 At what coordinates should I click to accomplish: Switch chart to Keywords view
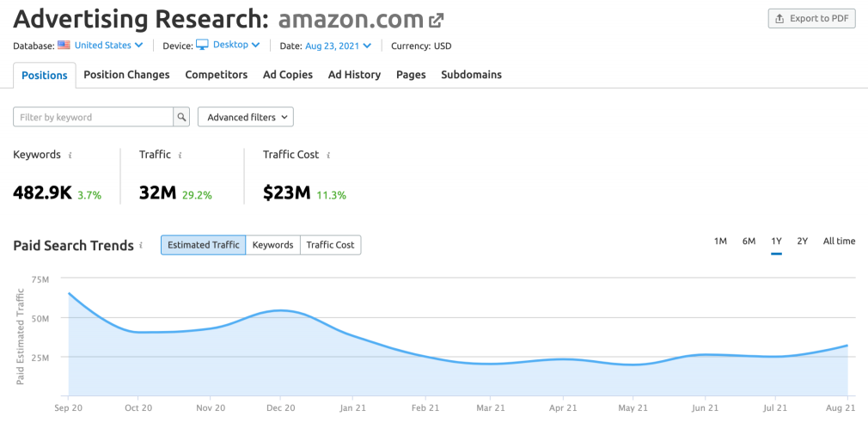[273, 245]
